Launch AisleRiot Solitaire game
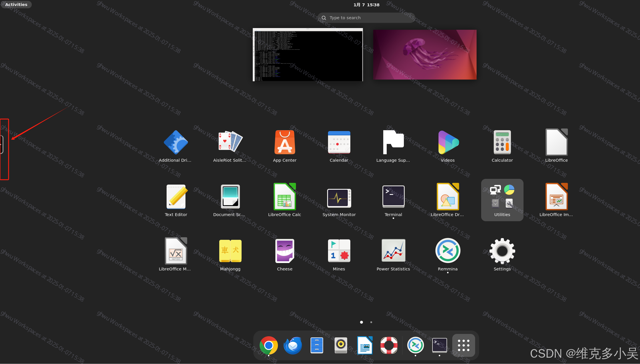Image resolution: width=640 pixels, height=364 pixels. pos(230,142)
